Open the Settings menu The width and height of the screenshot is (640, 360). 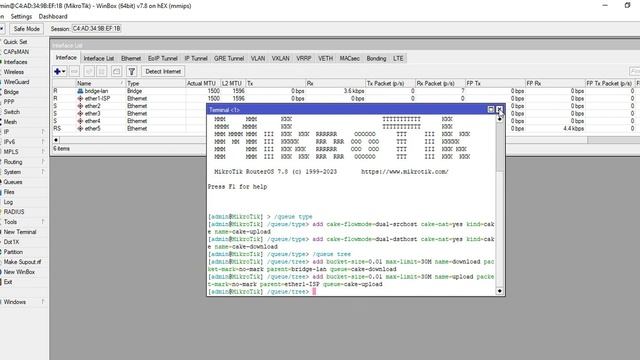point(21,17)
